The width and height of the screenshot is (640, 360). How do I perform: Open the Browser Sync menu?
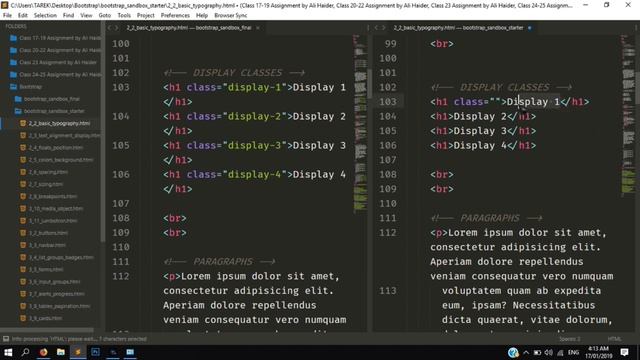(x=231, y=16)
